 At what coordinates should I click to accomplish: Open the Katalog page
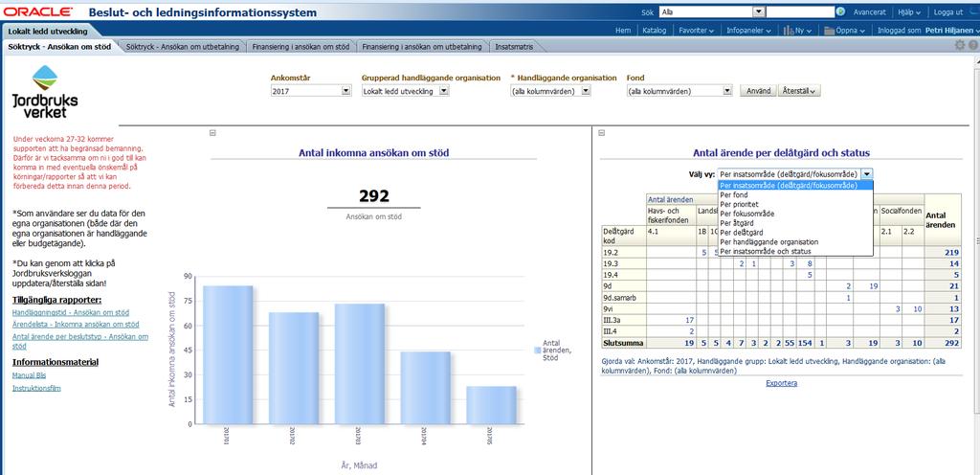655,30
